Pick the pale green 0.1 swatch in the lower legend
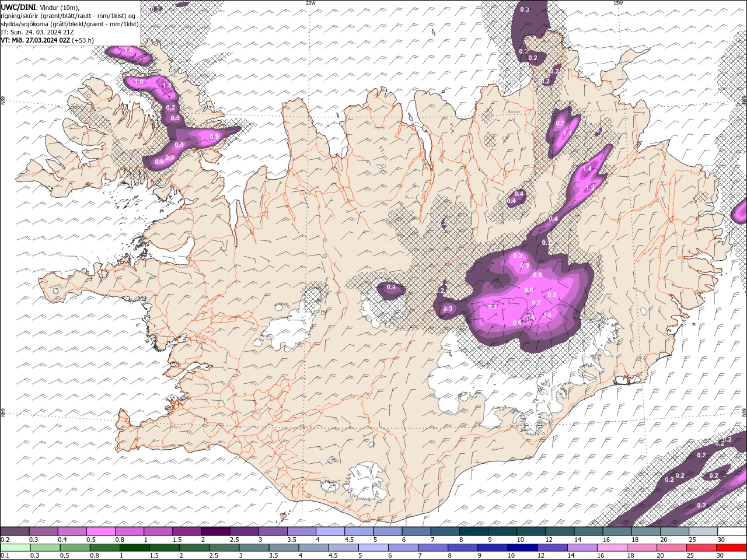Viewport: 747px width, 560px height. pos(15,548)
